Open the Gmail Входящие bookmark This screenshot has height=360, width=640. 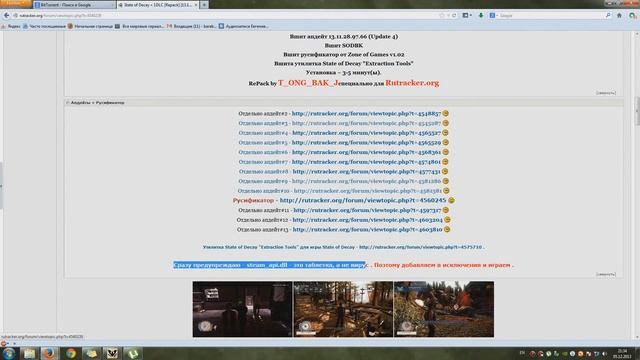(x=191, y=26)
